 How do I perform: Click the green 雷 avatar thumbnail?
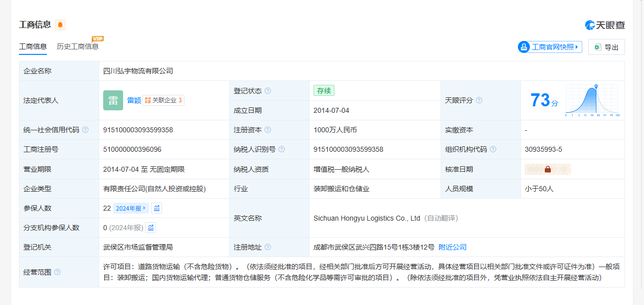[x=113, y=100]
